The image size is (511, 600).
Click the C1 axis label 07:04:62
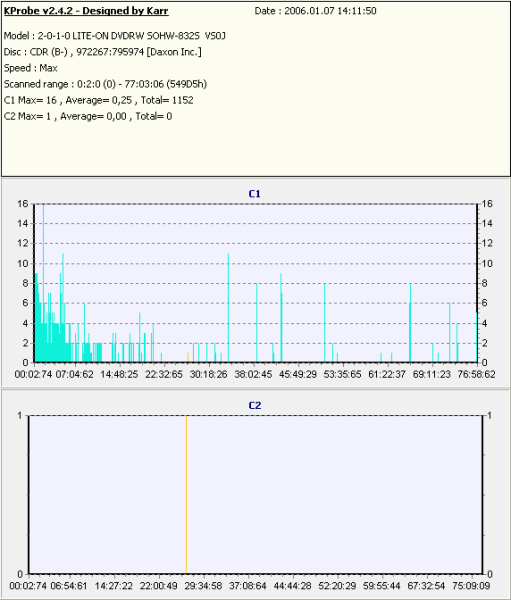[x=75, y=374]
